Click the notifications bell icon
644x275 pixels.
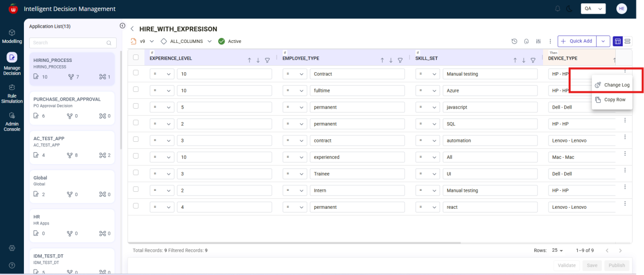(x=557, y=9)
